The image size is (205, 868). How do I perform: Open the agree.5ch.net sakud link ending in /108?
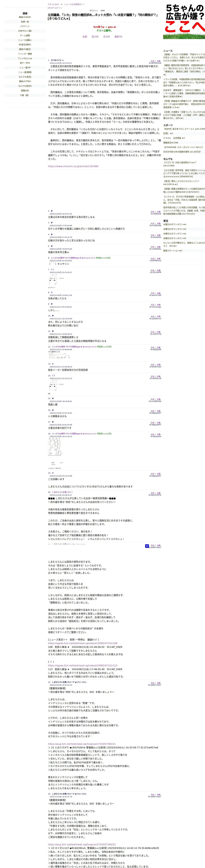click(x=83, y=643)
